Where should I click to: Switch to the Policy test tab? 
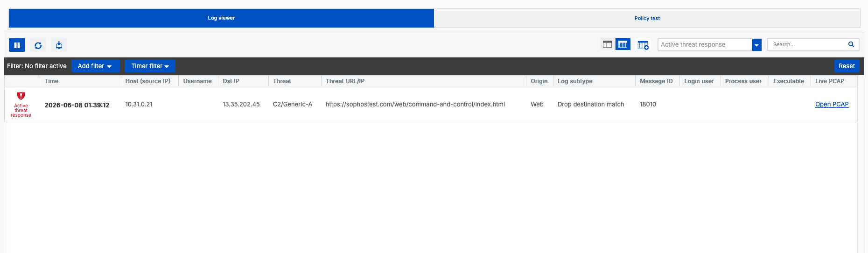(647, 18)
